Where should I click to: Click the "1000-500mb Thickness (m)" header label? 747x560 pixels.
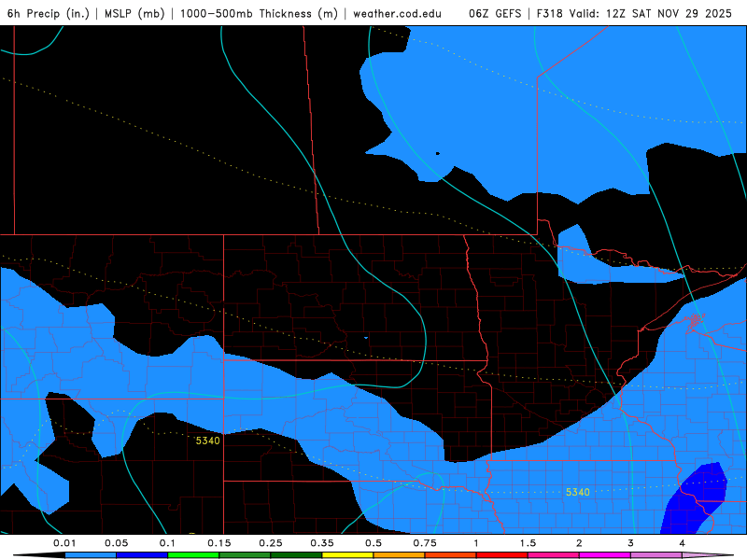pyautogui.click(x=259, y=13)
